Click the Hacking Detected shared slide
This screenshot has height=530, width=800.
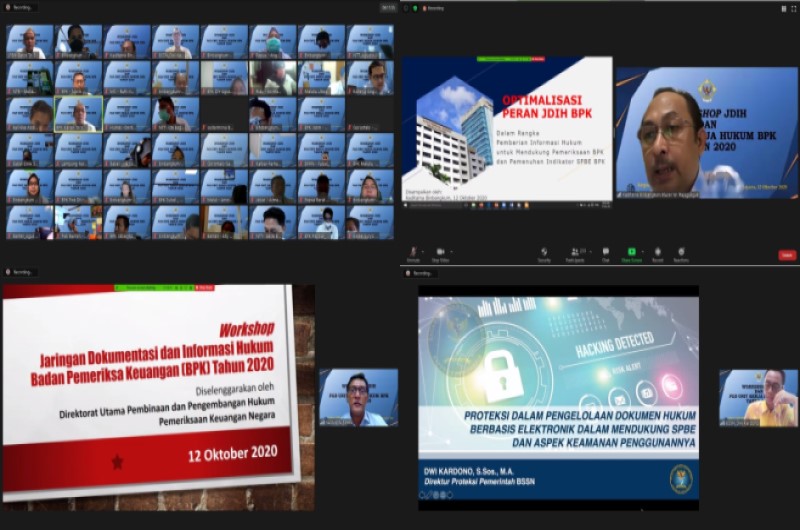559,398
